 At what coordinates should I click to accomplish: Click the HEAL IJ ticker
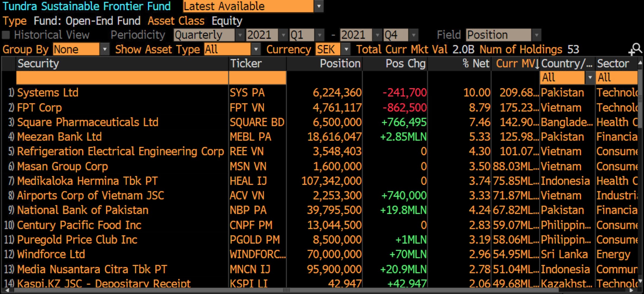(x=248, y=181)
